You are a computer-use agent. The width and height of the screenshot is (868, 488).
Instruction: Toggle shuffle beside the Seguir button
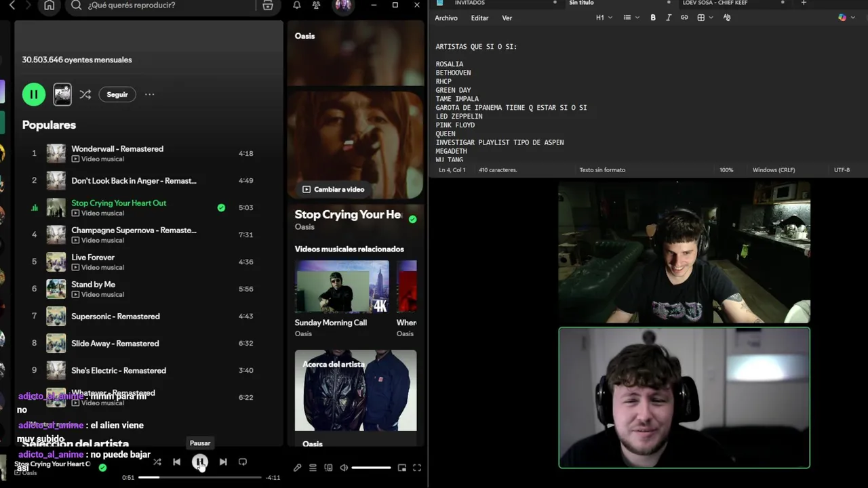85,95
